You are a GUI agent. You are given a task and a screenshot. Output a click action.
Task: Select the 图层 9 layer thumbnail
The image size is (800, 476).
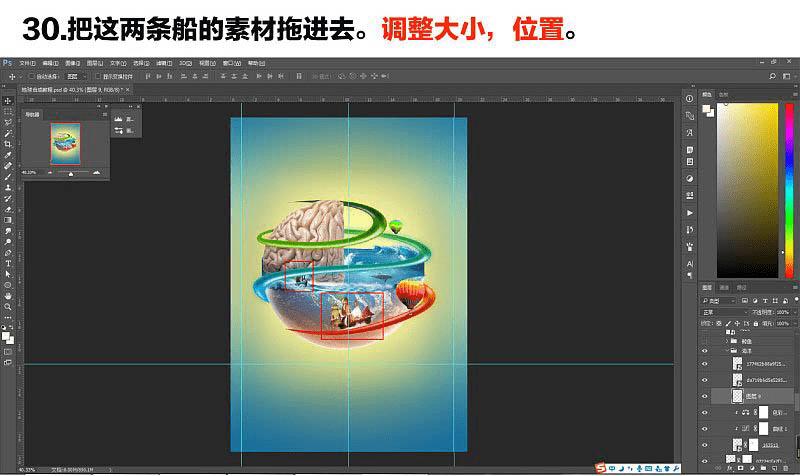tap(737, 396)
